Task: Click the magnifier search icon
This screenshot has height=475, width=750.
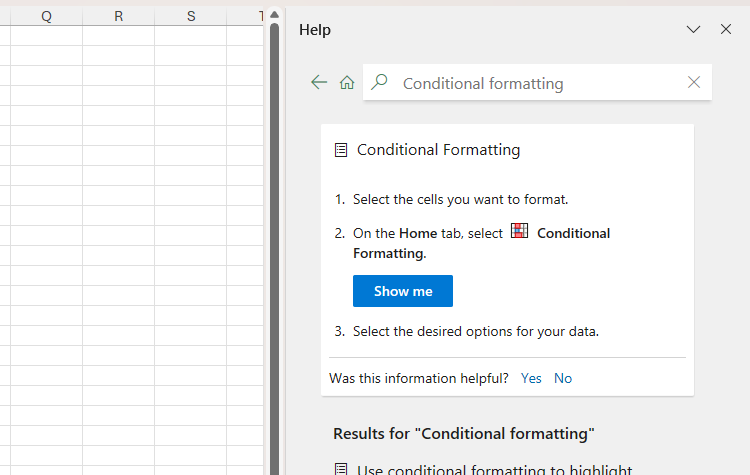Action: (x=379, y=83)
